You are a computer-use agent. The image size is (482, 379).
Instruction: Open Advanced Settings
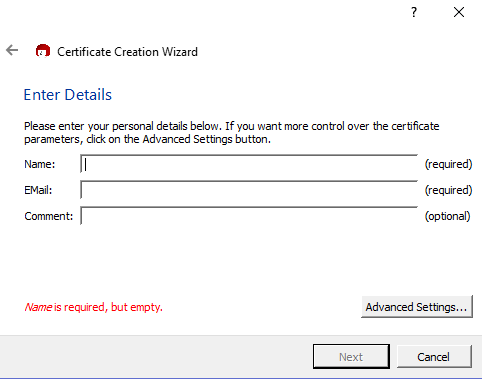click(x=417, y=307)
